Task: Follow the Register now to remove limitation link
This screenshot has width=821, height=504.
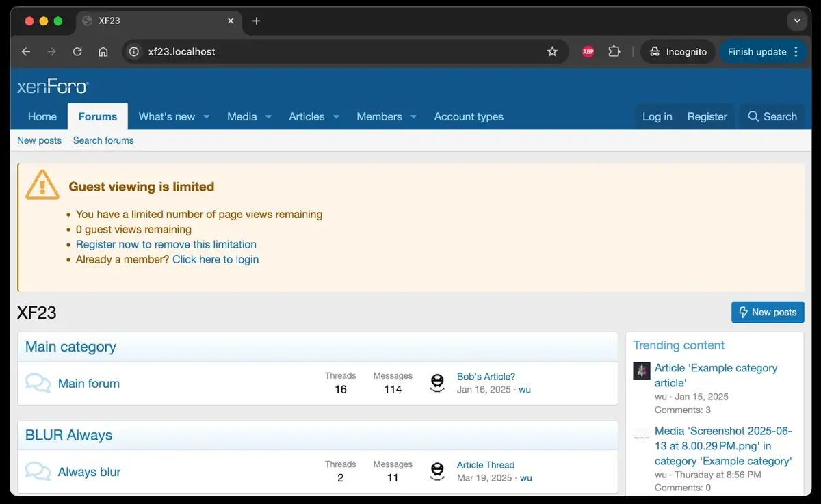Action: [x=166, y=244]
